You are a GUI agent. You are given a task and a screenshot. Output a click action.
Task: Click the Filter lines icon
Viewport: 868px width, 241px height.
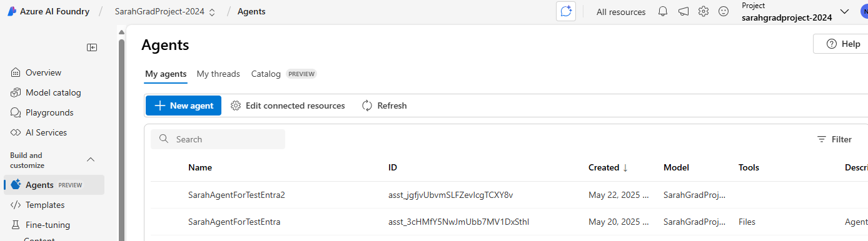(822, 139)
